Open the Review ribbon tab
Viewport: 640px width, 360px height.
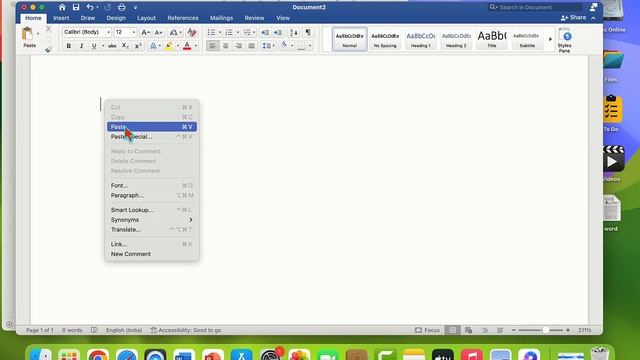254,18
